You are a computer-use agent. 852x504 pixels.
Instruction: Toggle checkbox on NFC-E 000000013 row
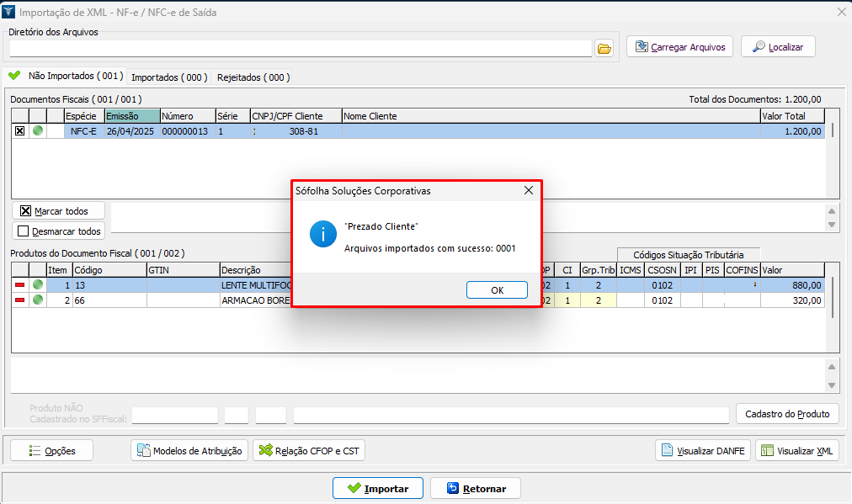[19, 131]
